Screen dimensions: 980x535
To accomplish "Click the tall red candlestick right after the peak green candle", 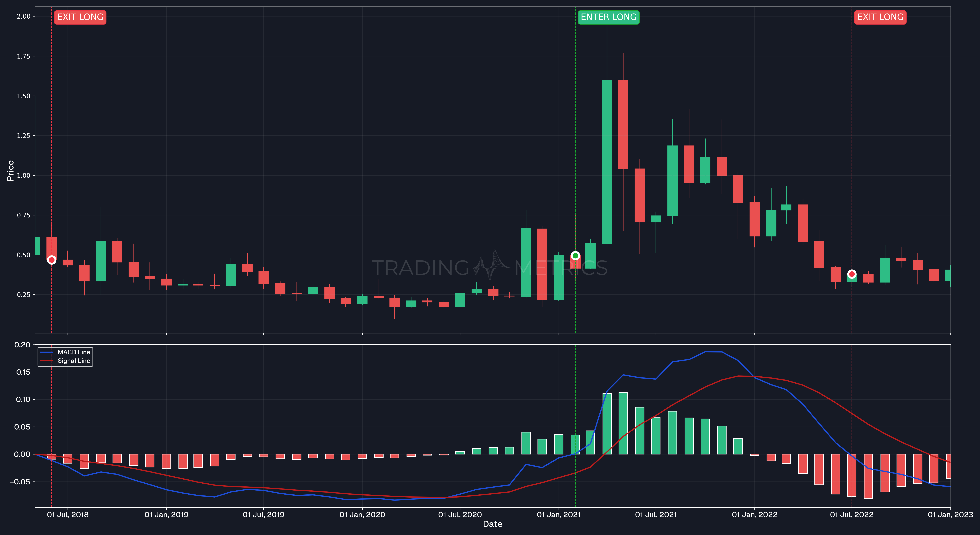I will (x=623, y=125).
